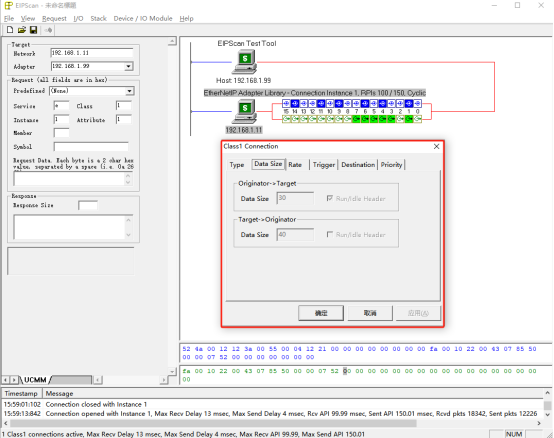Viewport: 554px width, 438px height.
Task: Click the greyed 应用(A) Apply button
Action: [x=418, y=313]
